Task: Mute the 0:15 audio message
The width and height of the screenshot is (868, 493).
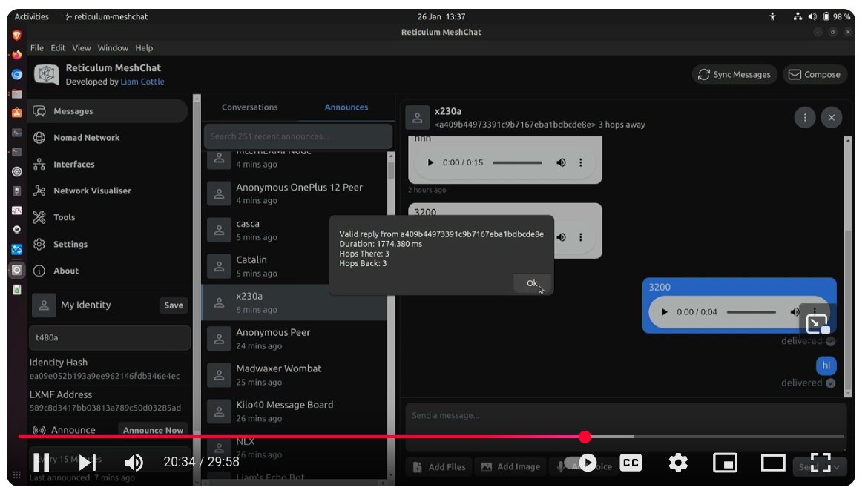Action: pyautogui.click(x=561, y=162)
